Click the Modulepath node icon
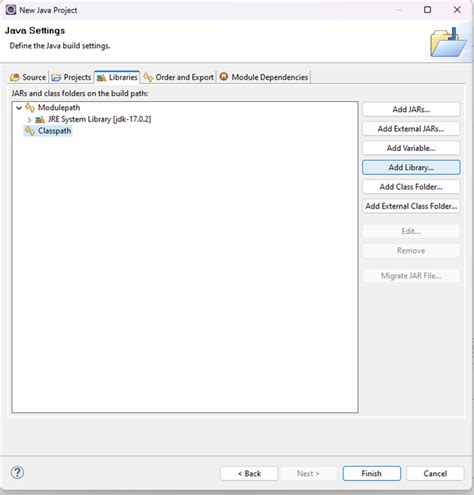Viewport: 474px width, 495px height. [x=30, y=108]
